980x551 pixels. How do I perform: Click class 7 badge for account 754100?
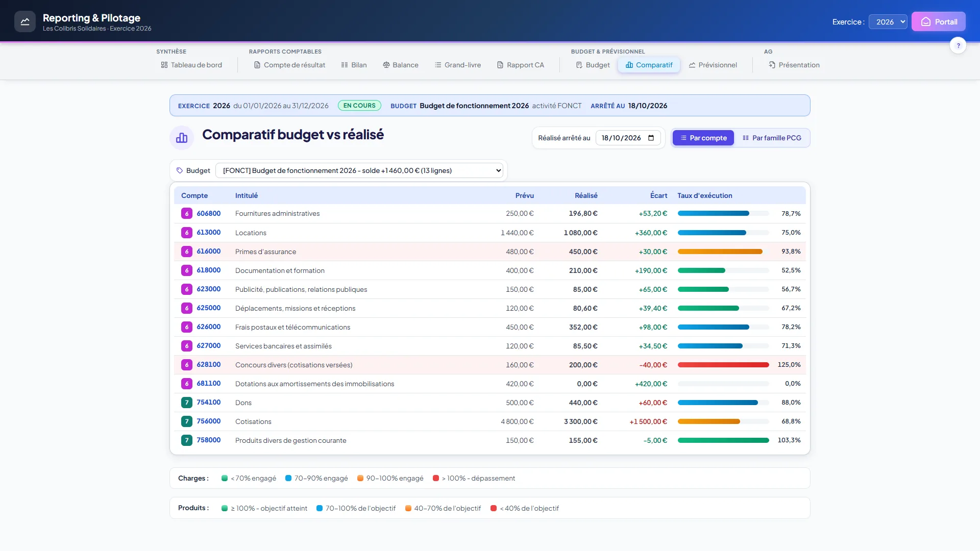[187, 403]
